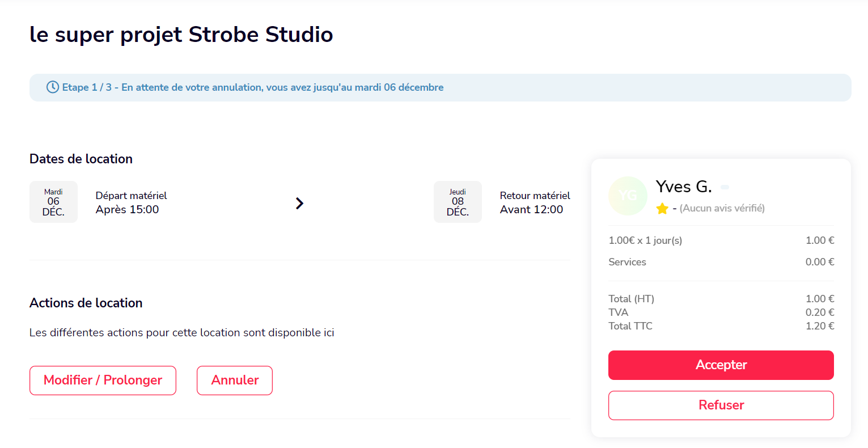Click the clock icon in the status banner
This screenshot has height=448, width=868.
click(53, 87)
